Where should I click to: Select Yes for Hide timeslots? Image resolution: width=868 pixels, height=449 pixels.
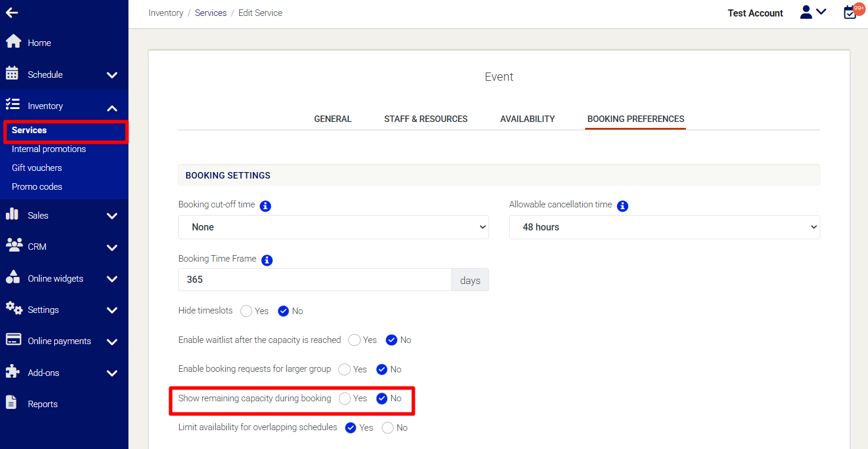[x=246, y=311]
